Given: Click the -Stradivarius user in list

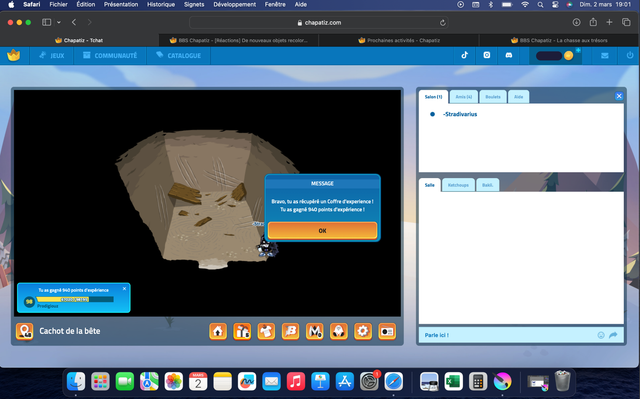Looking at the screenshot, I should [x=460, y=114].
